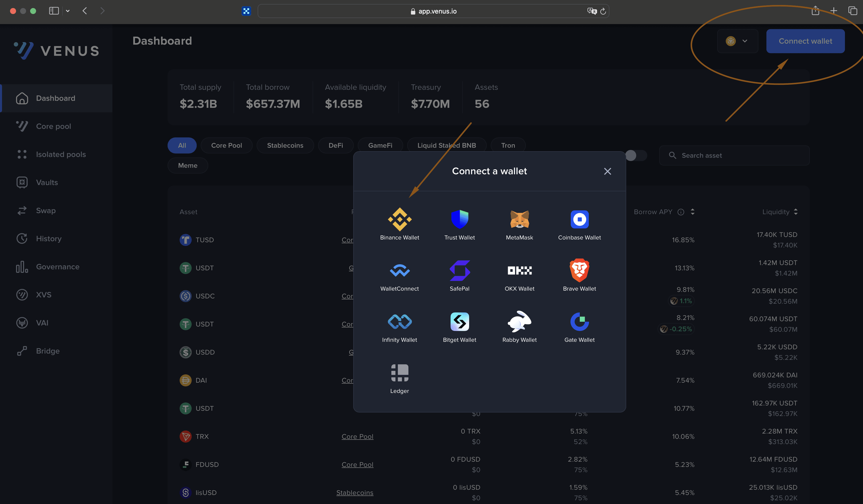
Task: Pick Trust Wallet shield icon
Action: point(459,219)
